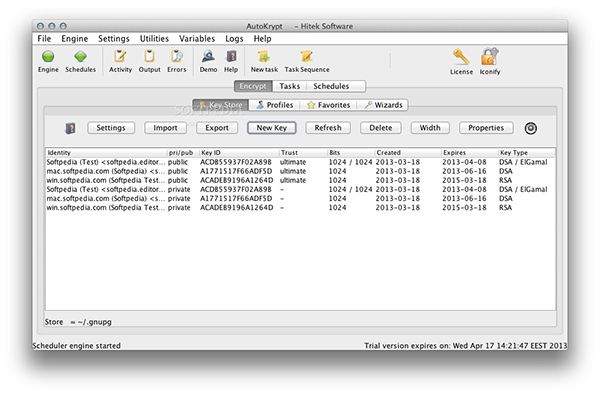Viewport: 600px width, 395px height.
Task: Switch to the Encrypt tab
Action: (x=253, y=86)
